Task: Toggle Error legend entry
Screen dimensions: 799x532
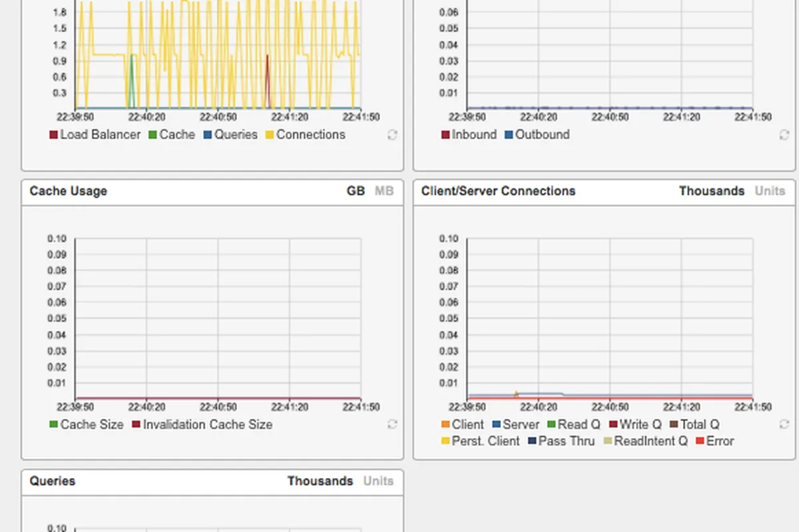Action: pyautogui.click(x=714, y=441)
